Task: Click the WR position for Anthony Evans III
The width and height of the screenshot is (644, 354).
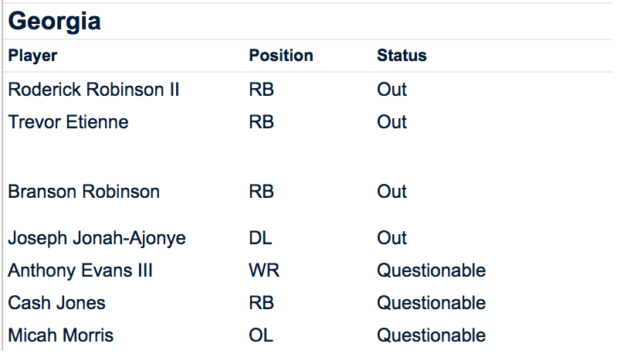Action: tap(264, 271)
